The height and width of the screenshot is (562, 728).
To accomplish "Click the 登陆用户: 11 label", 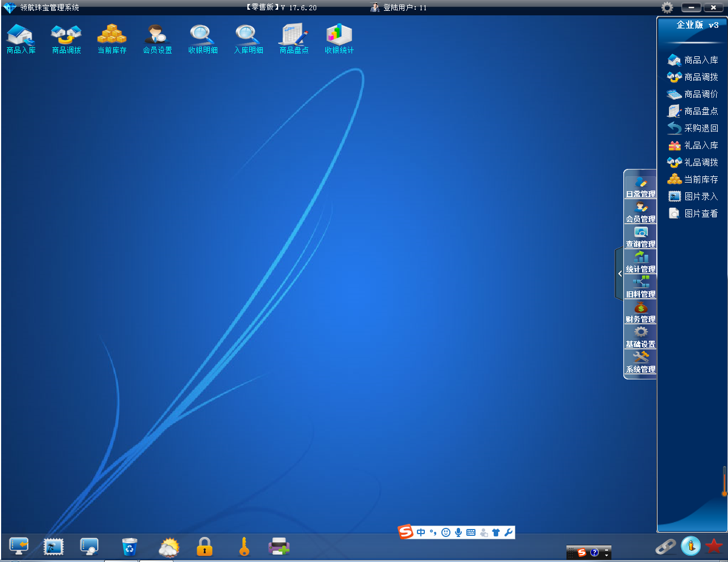I will tap(405, 7).
